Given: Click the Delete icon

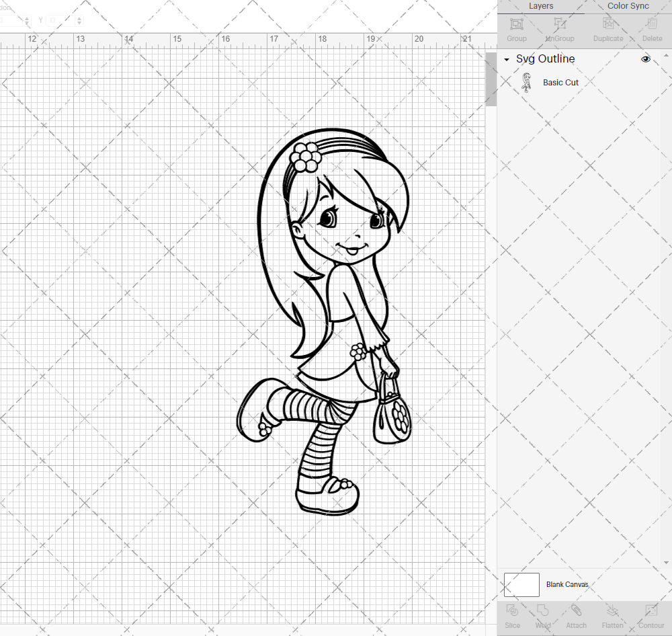Looking at the screenshot, I should click(x=650, y=28).
